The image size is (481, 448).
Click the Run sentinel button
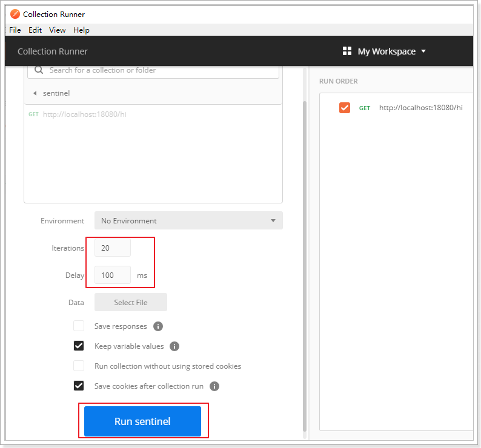(x=142, y=421)
